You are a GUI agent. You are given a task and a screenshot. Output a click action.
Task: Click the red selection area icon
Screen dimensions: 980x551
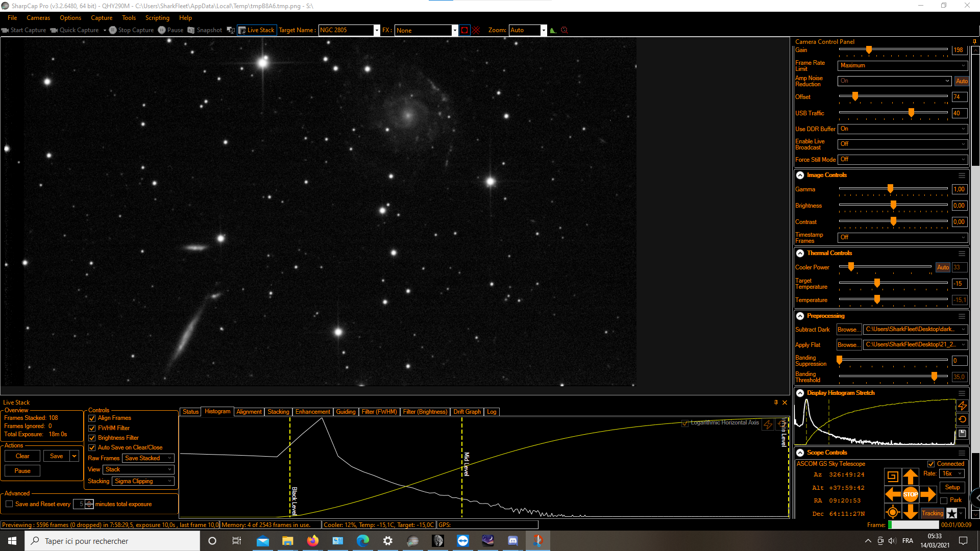(x=464, y=30)
